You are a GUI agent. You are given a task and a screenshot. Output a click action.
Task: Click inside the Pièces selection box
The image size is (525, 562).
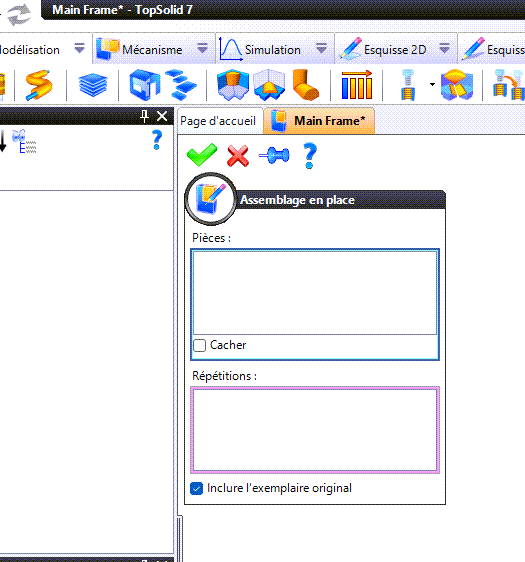pos(315,292)
